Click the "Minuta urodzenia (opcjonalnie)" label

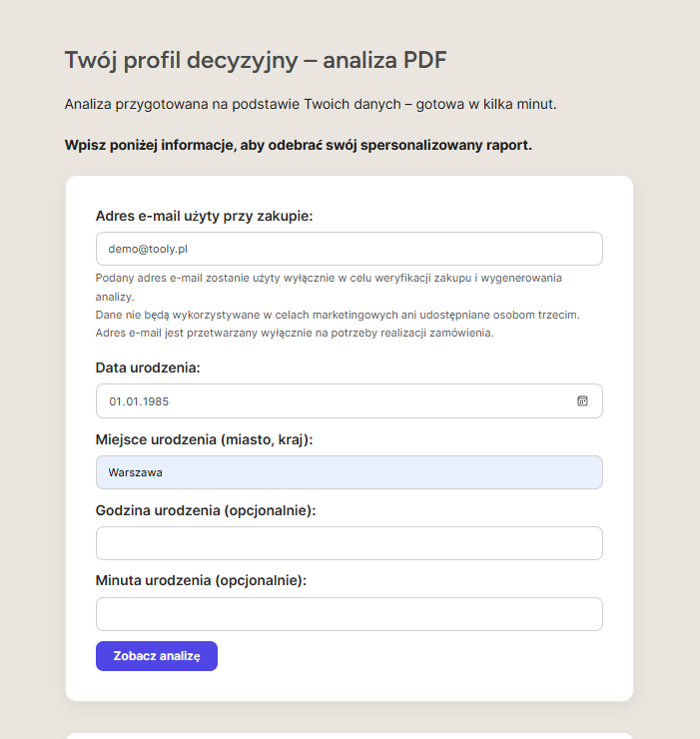point(201,580)
